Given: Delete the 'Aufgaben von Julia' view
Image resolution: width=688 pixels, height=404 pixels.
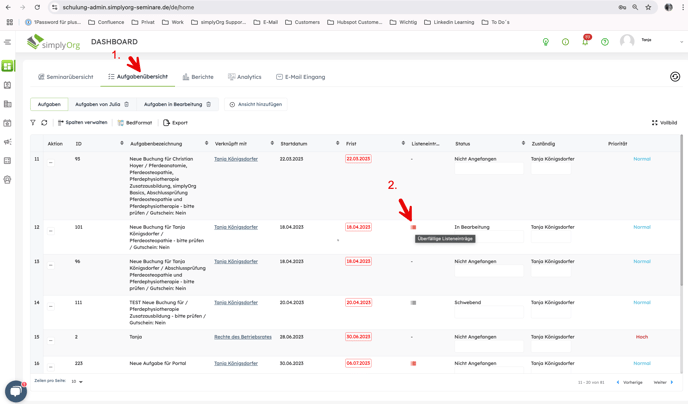Looking at the screenshot, I should point(127,104).
